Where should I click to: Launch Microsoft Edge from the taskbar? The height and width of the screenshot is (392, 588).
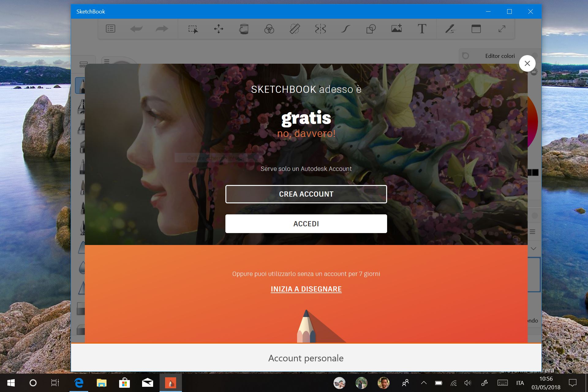(x=79, y=383)
